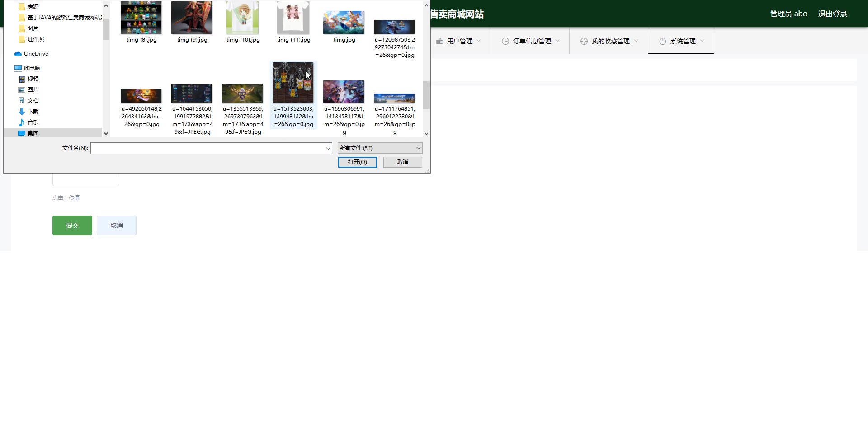The image size is (868, 422).
Task: Click file list scroll up arrow
Action: (x=426, y=6)
